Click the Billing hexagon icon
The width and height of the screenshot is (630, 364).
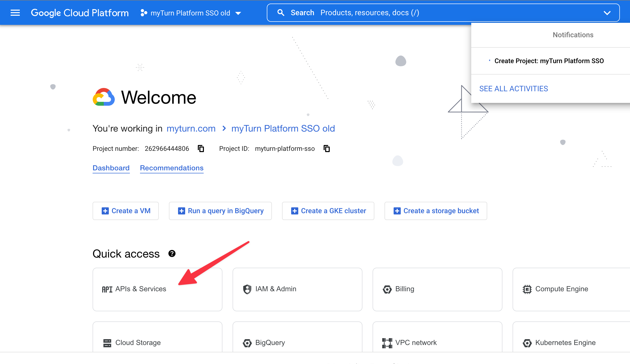(x=387, y=289)
